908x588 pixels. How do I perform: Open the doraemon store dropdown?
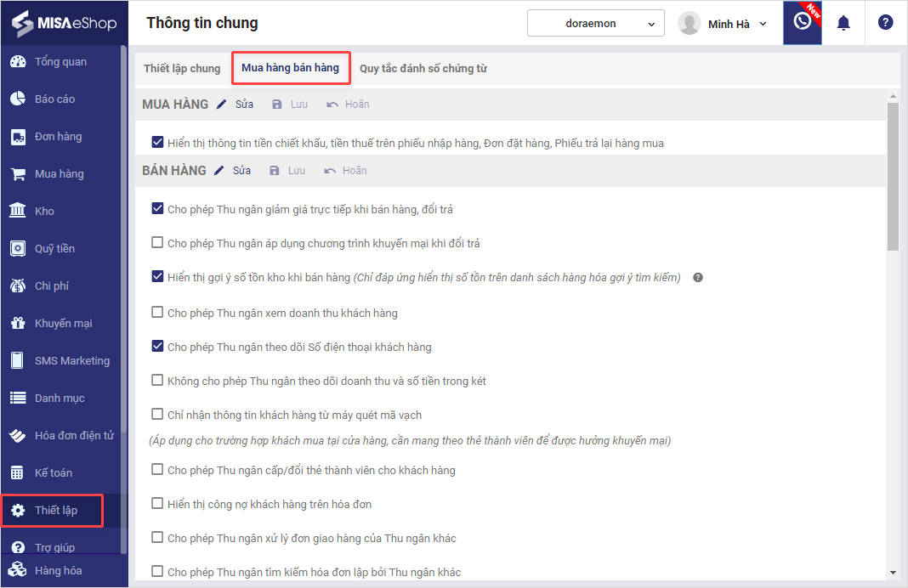(595, 24)
